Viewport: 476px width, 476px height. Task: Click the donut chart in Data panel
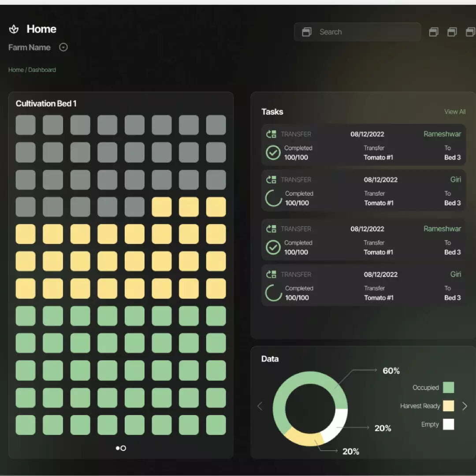310,409
